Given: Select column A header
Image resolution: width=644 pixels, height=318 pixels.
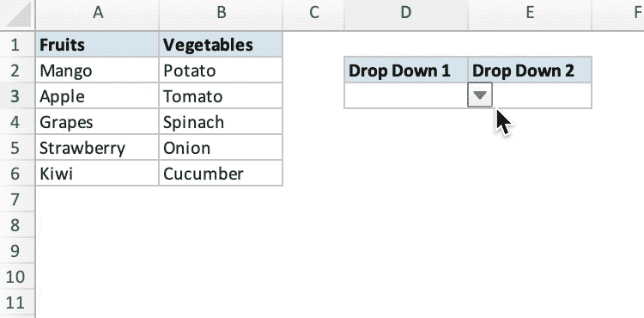Looking at the screenshot, I should (97, 15).
